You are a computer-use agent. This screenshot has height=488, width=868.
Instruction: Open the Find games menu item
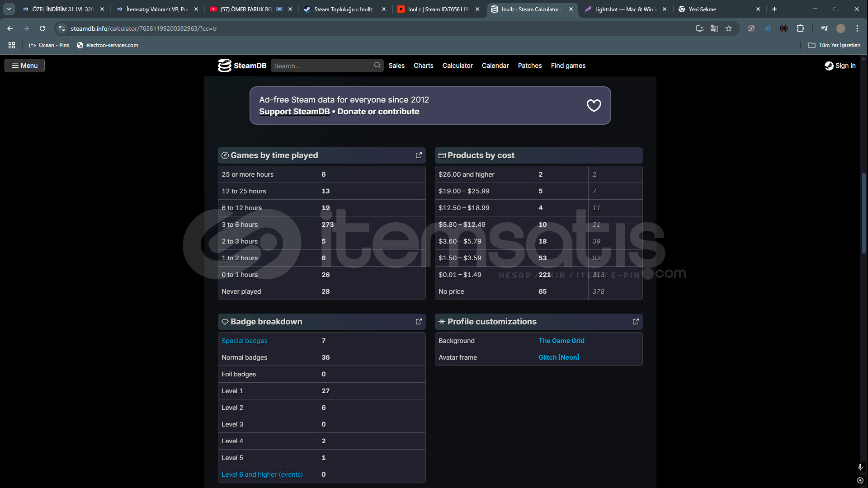tap(568, 66)
